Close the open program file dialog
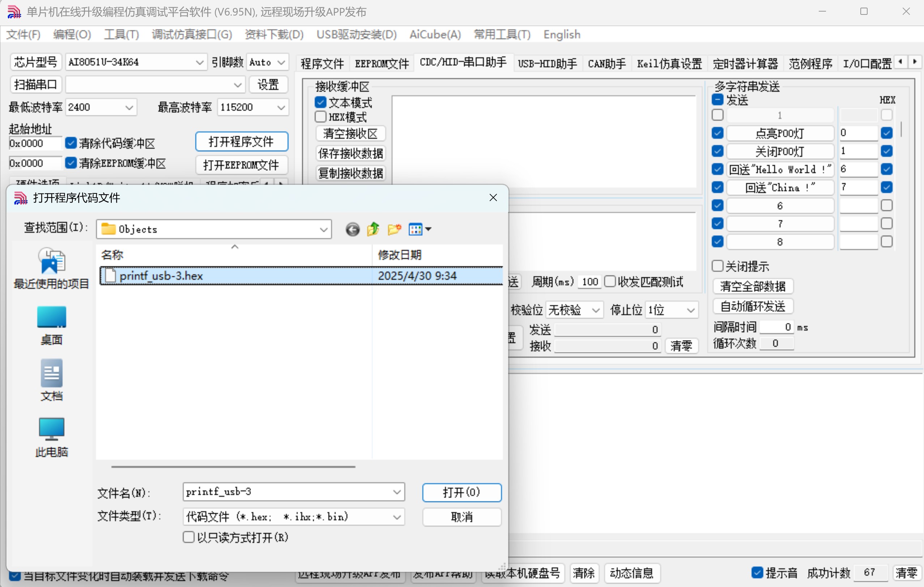This screenshot has width=924, height=587. pos(493,197)
